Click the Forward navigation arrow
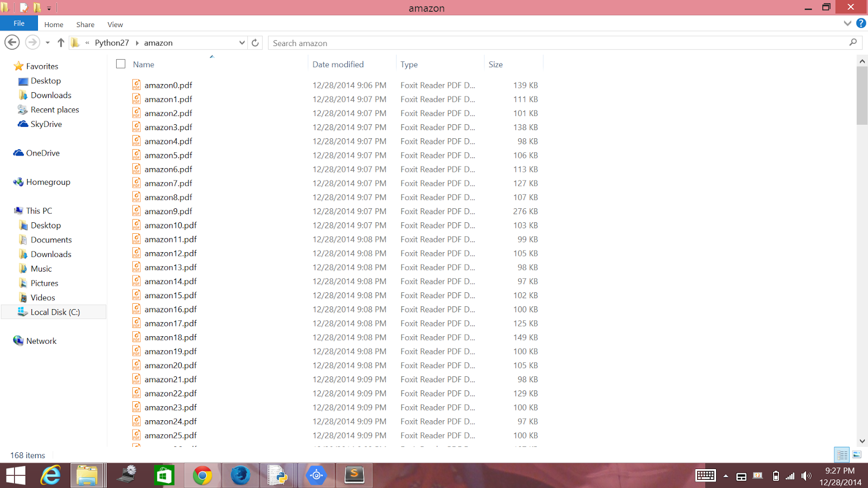 [33, 42]
